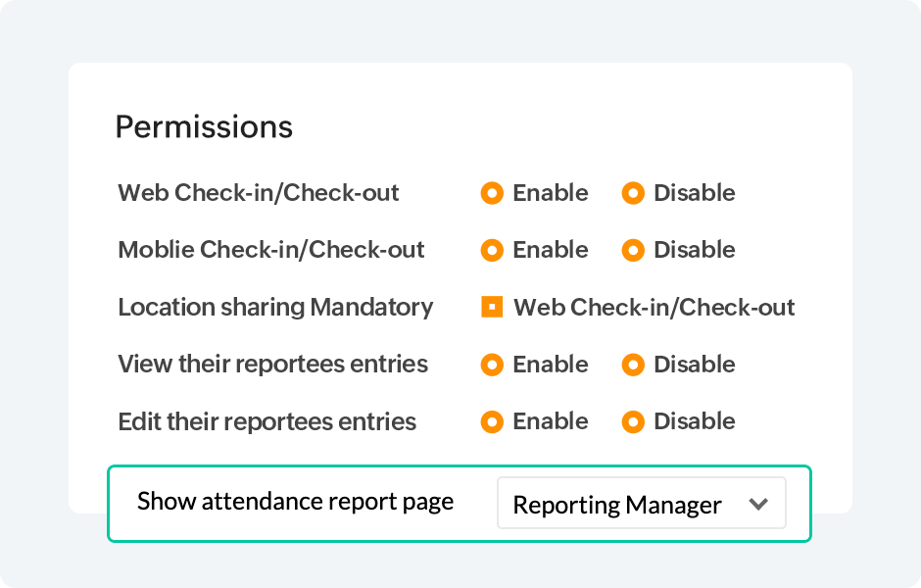The width and height of the screenshot is (921, 588).
Task: Click the dropdown chevron arrow
Action: coord(757,504)
